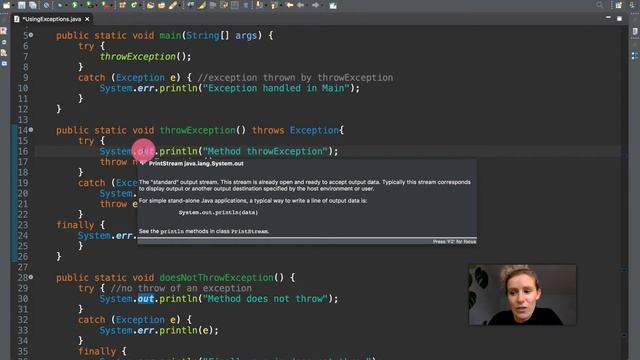
Task: Close the UsingExceptions.java tab
Action: [87, 19]
